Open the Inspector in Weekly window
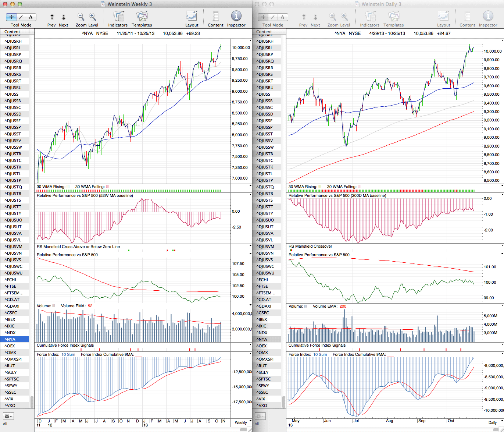This screenshot has width=504, height=432. click(x=236, y=17)
